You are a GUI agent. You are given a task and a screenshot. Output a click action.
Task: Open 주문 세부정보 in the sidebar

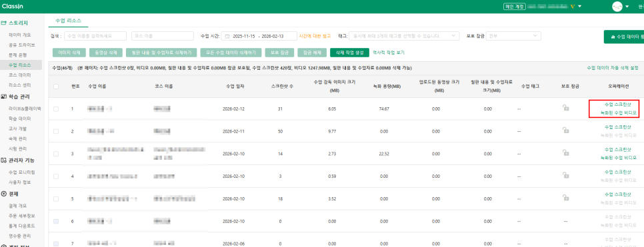21,216
